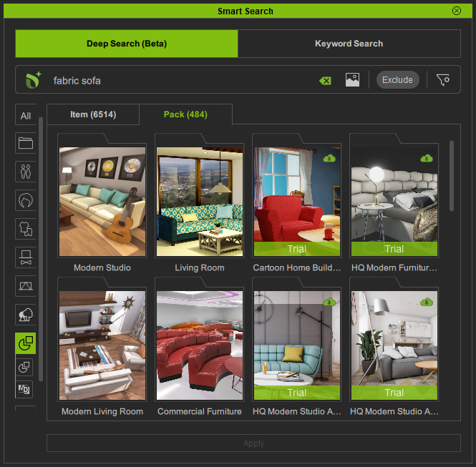Clear the search text with the green X icon
This screenshot has height=467, width=476.
click(325, 81)
